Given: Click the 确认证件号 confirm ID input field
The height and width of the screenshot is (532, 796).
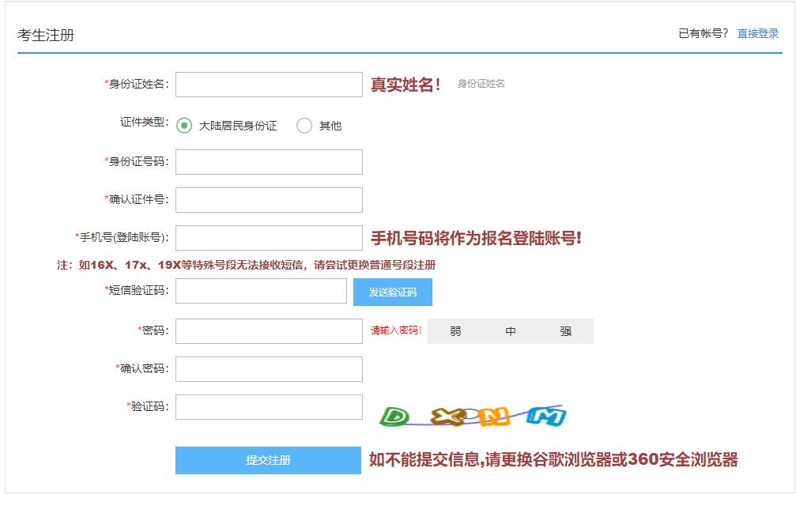Looking at the screenshot, I should (268, 199).
